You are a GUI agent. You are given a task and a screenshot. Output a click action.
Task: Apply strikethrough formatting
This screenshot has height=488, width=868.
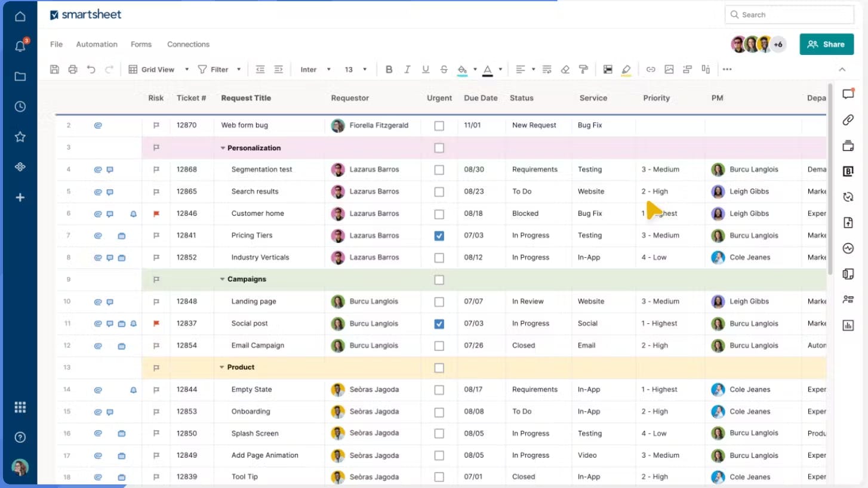[x=444, y=69]
